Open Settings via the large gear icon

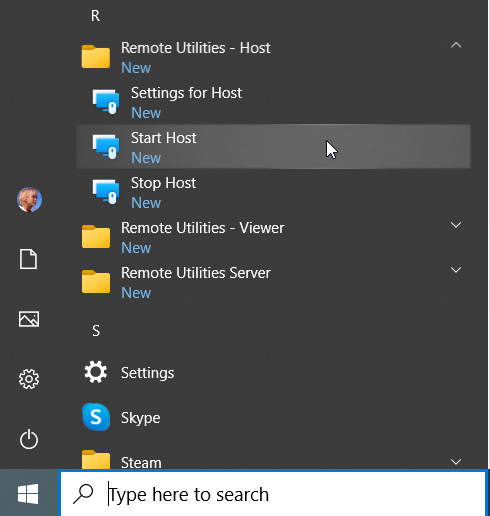click(96, 372)
